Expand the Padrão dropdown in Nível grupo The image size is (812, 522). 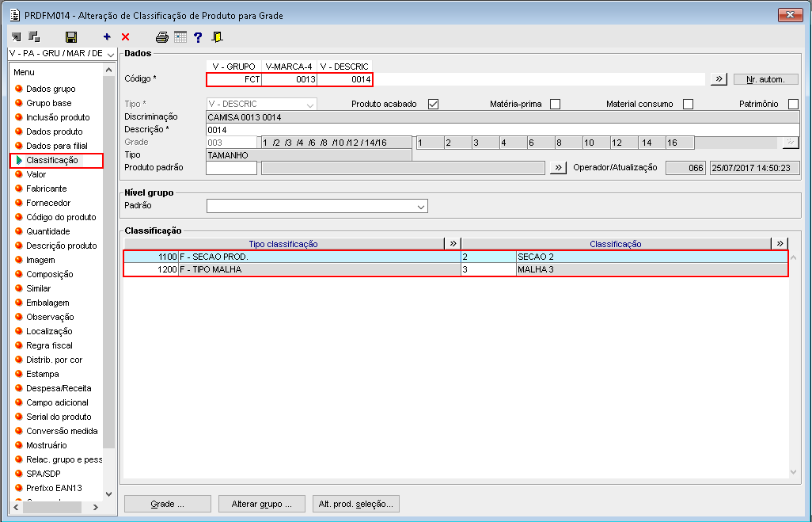click(x=317, y=206)
